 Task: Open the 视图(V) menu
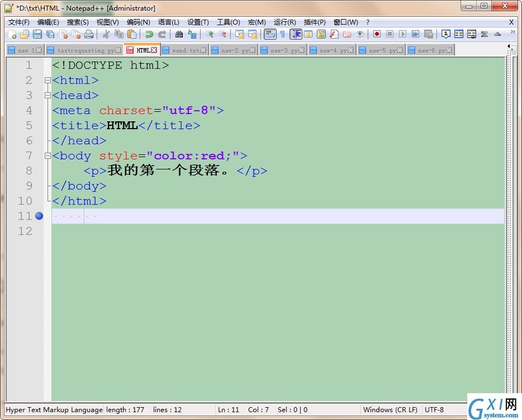click(107, 22)
